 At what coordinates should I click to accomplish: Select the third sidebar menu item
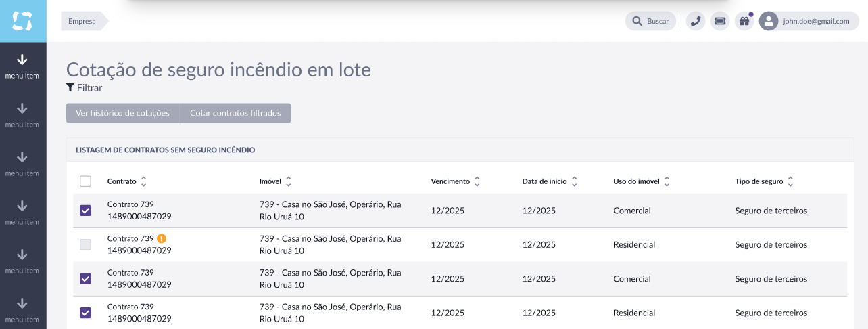coord(22,163)
